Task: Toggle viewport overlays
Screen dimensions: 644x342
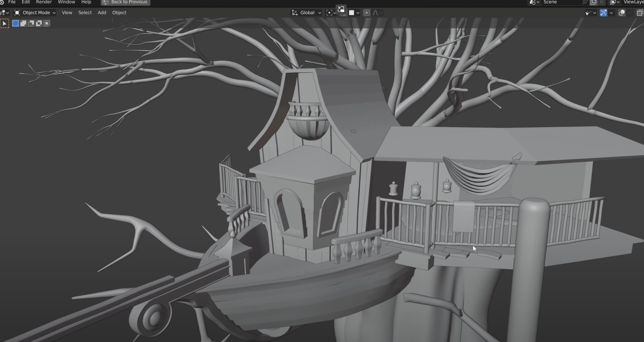Action: (622, 13)
